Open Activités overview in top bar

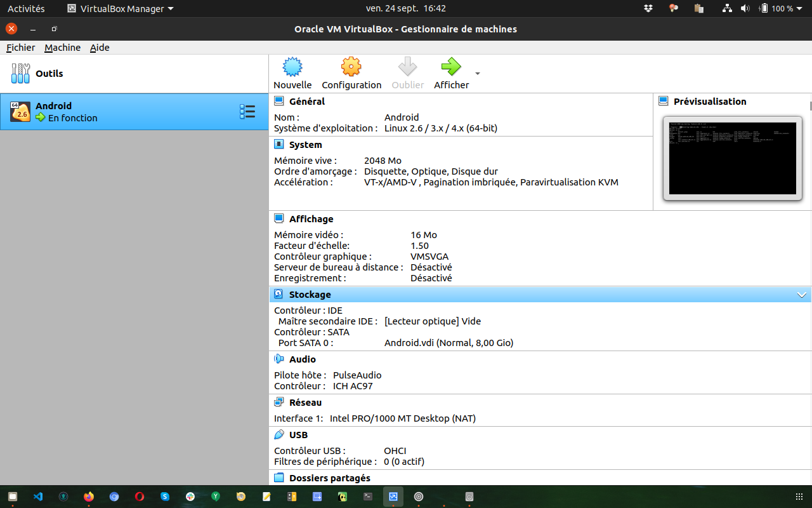click(26, 8)
